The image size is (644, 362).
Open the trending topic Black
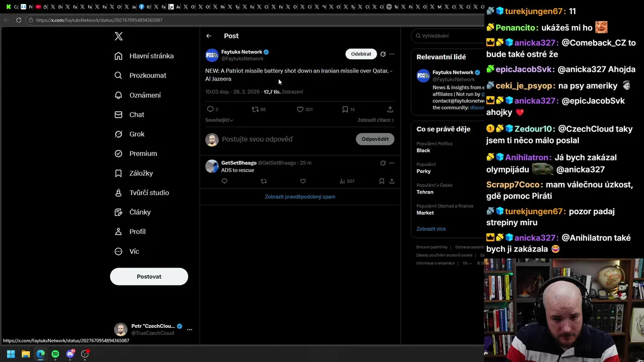(x=423, y=150)
